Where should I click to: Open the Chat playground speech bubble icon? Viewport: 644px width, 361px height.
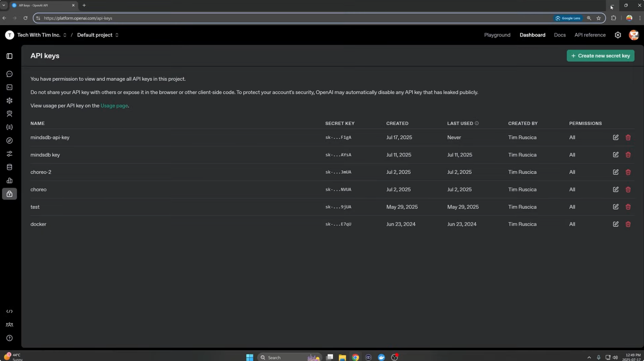9,74
